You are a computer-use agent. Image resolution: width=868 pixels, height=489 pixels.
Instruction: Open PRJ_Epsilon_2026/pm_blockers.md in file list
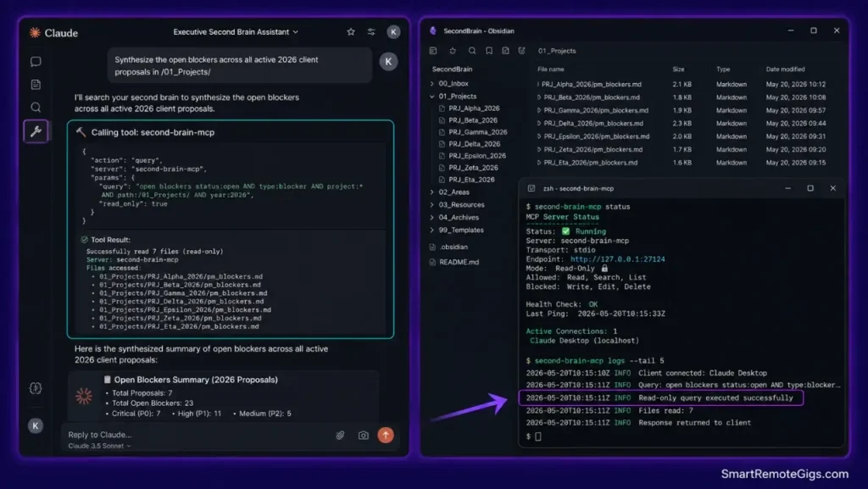(x=596, y=136)
